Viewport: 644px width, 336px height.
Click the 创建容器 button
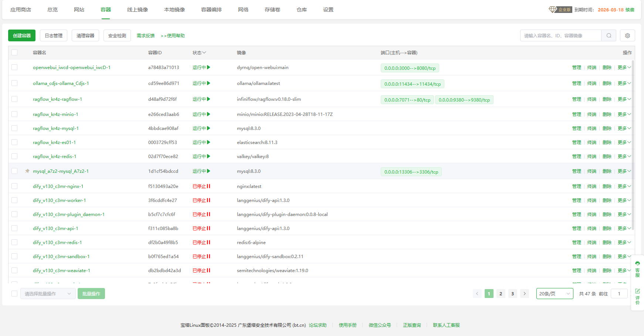22,35
